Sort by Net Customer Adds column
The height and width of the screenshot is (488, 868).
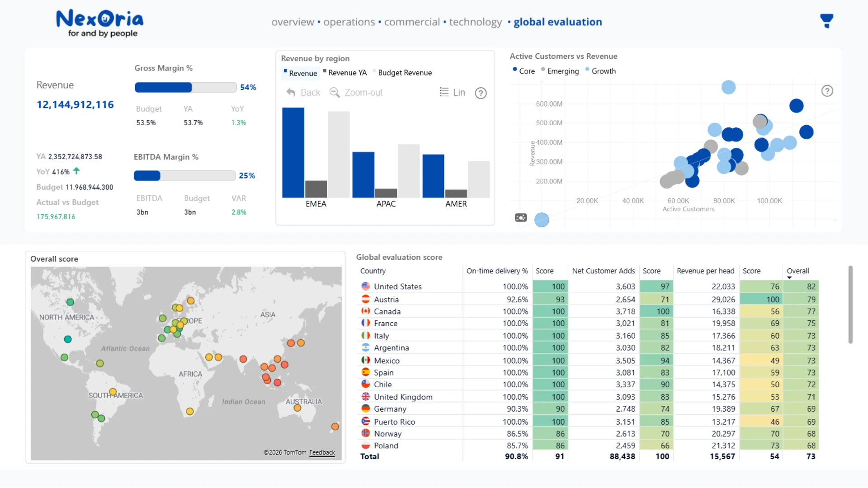(603, 271)
